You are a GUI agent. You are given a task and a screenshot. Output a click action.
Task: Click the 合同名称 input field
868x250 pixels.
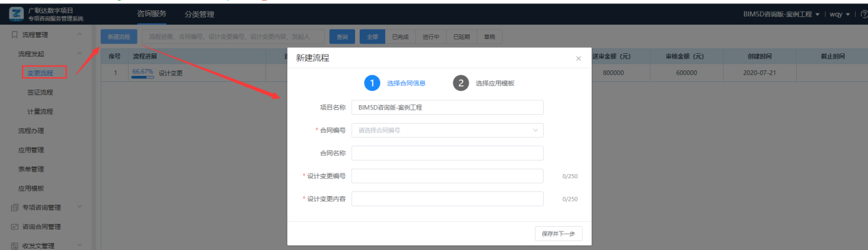click(x=447, y=153)
